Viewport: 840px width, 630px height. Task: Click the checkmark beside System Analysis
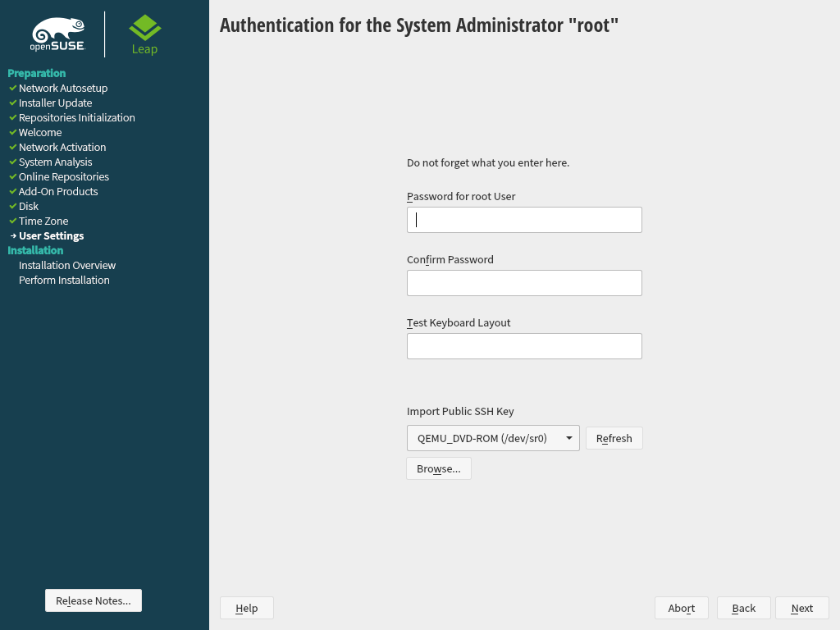point(13,162)
